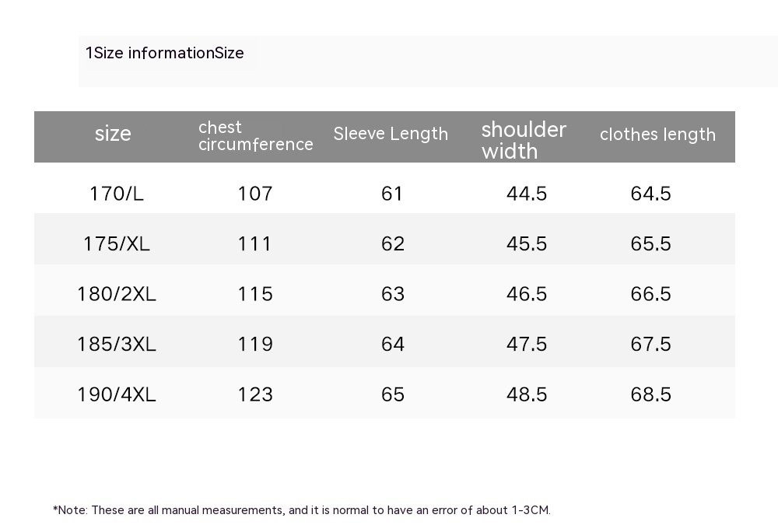
Task: Click chest circumference value 123
Action: [255, 394]
